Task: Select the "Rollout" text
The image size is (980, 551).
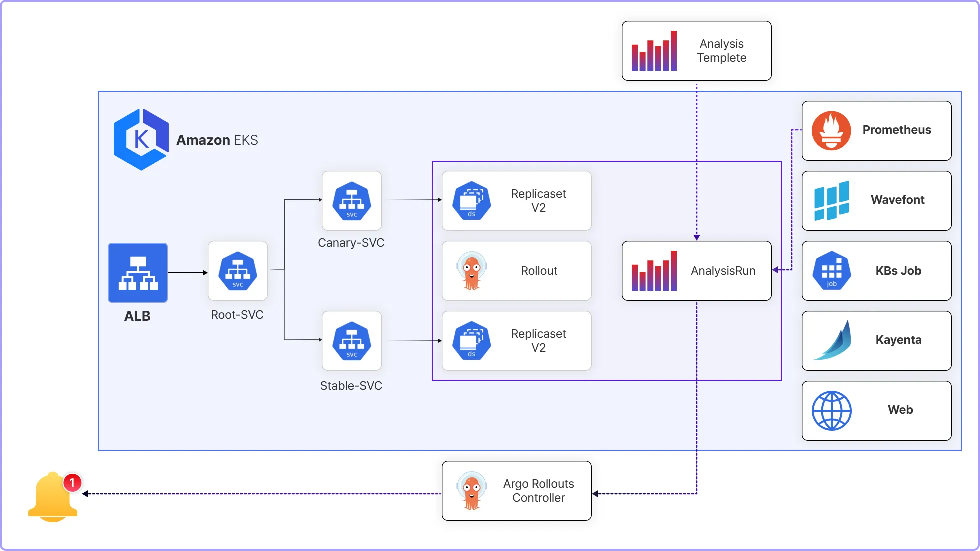Action: [539, 271]
